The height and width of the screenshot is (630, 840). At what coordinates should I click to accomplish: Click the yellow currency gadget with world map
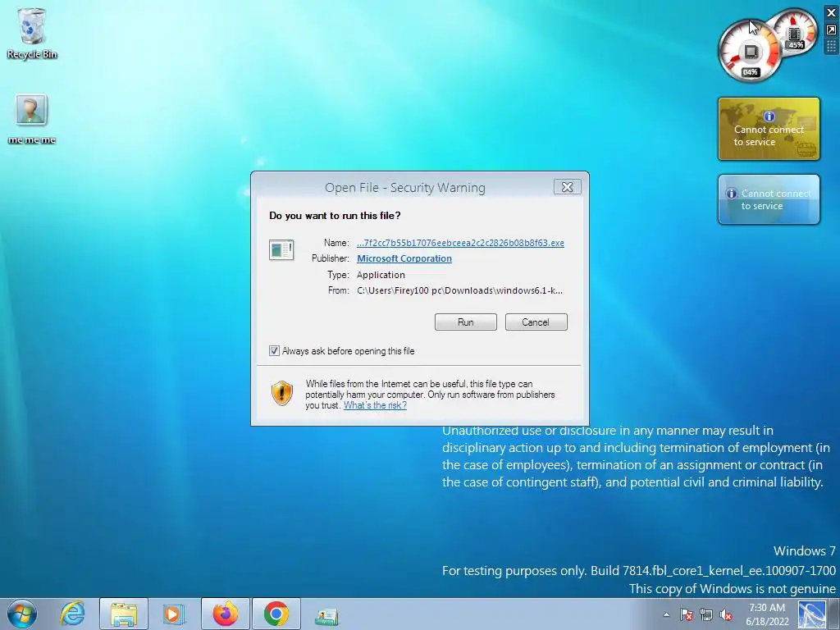[769, 129]
